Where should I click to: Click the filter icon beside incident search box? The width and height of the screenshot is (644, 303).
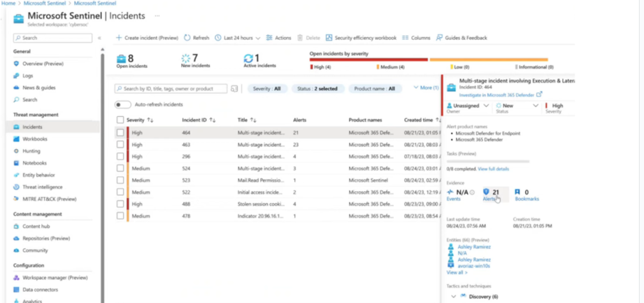[x=234, y=88]
